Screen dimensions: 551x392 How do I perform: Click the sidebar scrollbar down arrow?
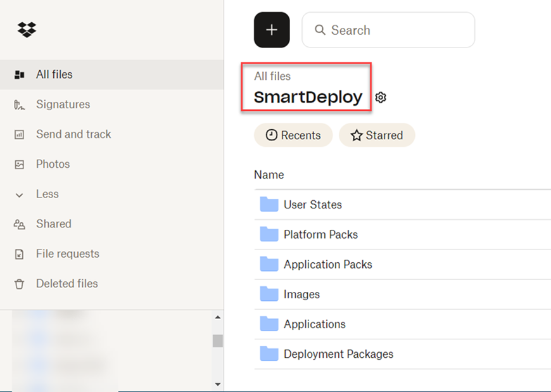click(x=218, y=384)
